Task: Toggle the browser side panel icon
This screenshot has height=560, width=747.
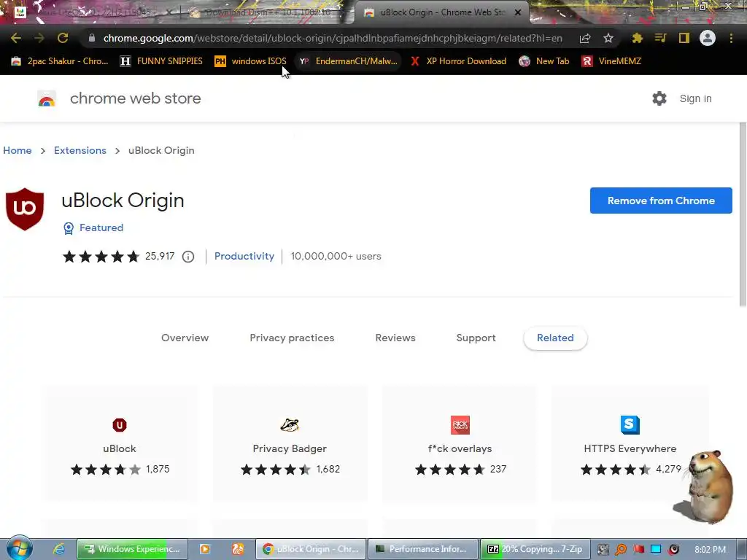Action: [x=684, y=38]
